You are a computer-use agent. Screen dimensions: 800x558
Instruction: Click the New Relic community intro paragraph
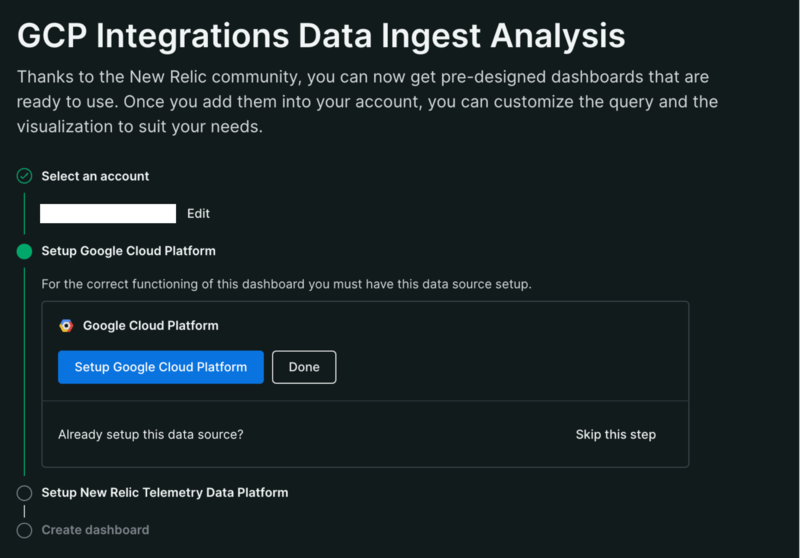tap(367, 102)
